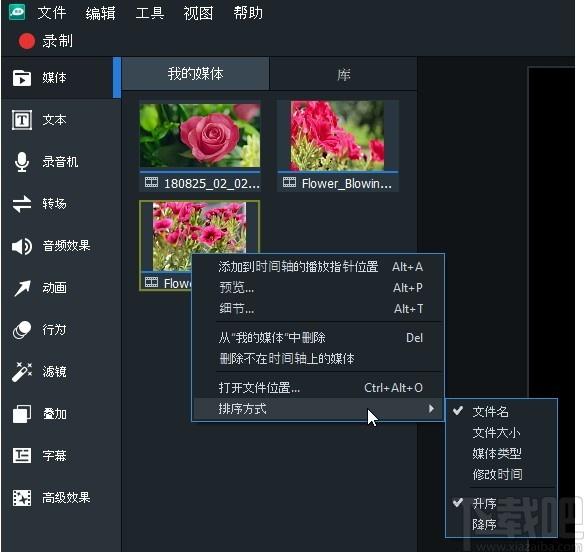Expand the 排序方式 submenu arrow
586x552 pixels.
431,408
